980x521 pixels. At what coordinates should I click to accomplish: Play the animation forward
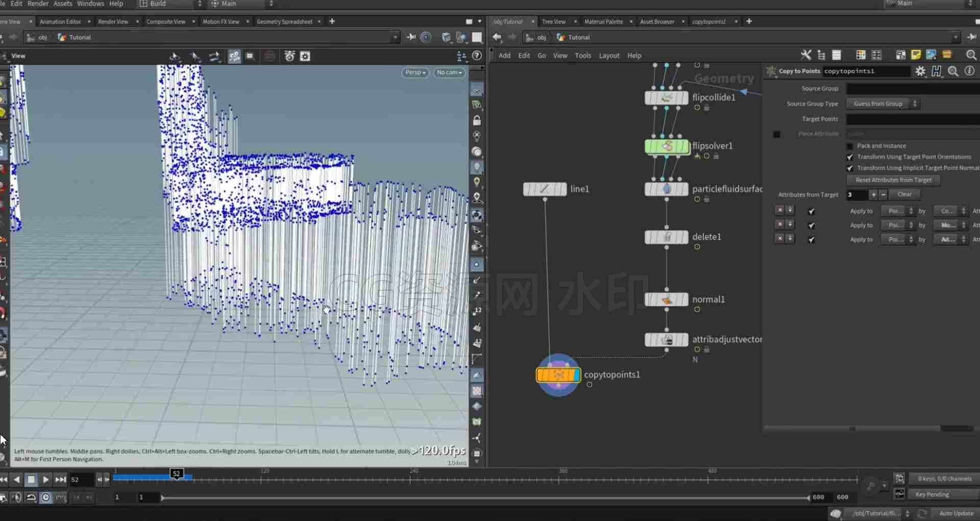tap(45, 480)
